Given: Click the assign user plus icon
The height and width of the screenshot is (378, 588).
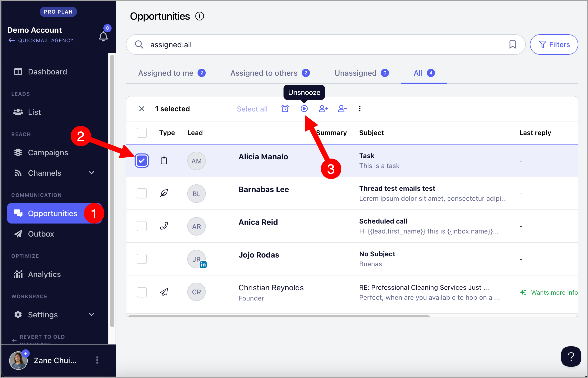Looking at the screenshot, I should point(323,109).
